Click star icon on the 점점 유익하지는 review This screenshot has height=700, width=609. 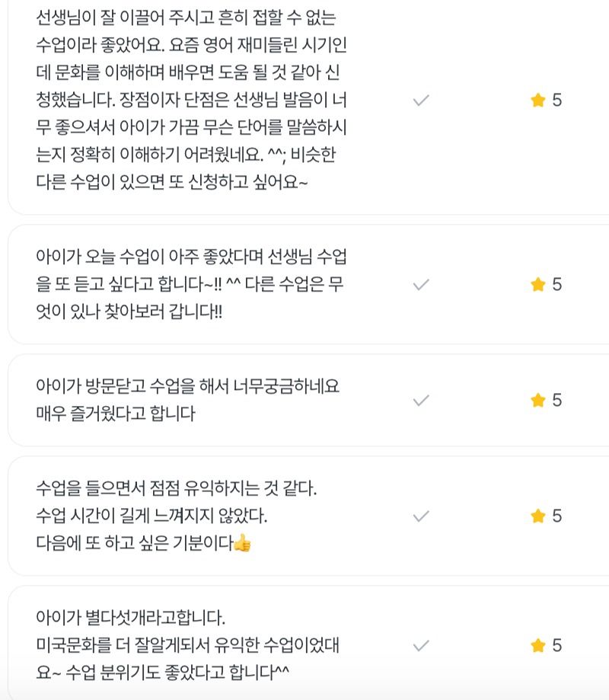(538, 516)
